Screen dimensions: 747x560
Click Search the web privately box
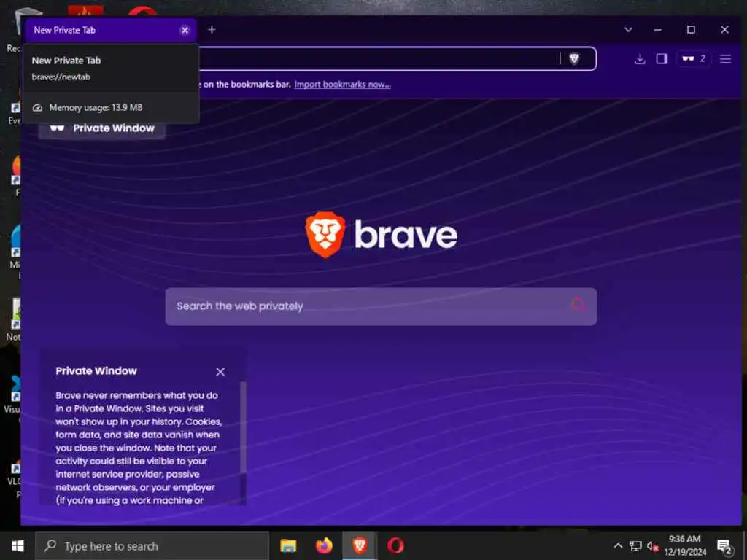(x=381, y=306)
